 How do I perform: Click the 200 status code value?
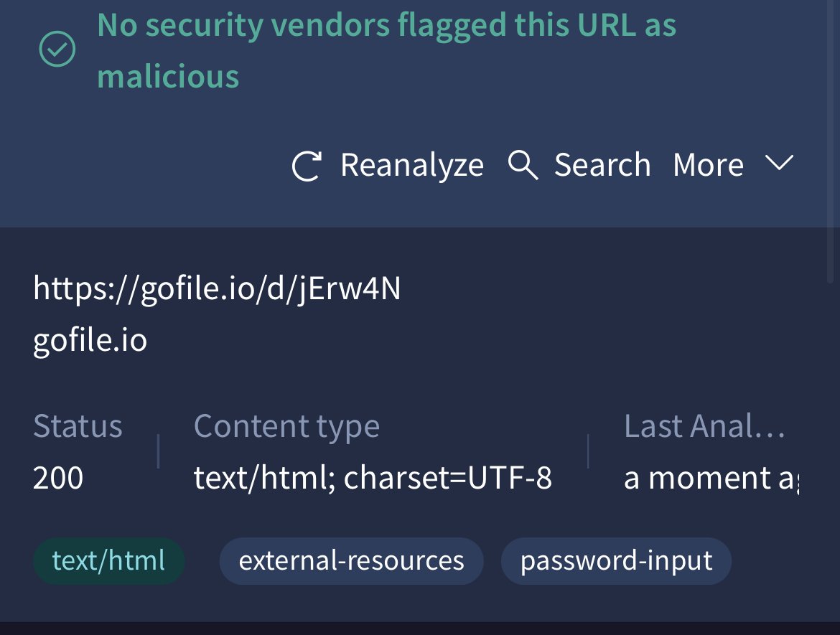point(58,478)
